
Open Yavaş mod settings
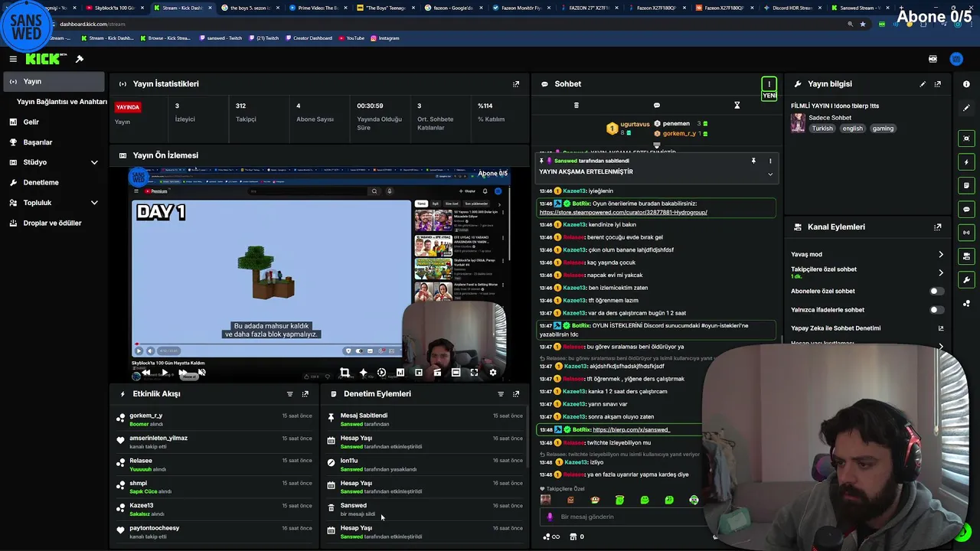click(x=867, y=254)
